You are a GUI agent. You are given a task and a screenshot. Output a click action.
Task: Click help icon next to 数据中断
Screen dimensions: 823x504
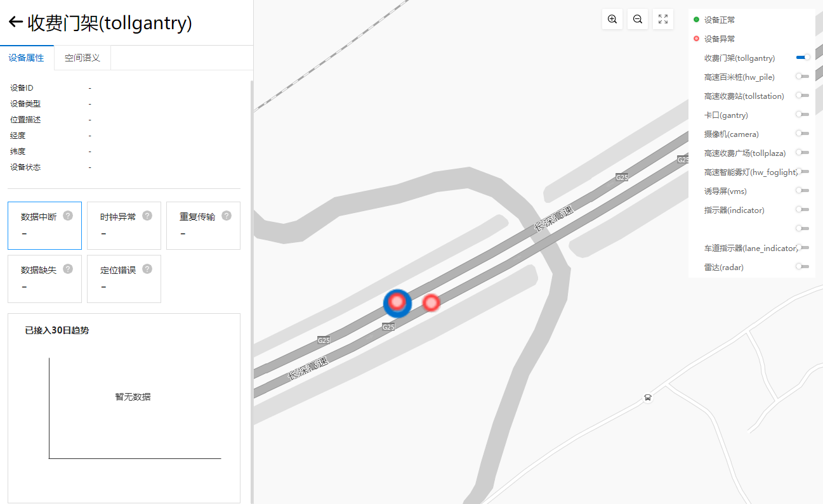68,216
